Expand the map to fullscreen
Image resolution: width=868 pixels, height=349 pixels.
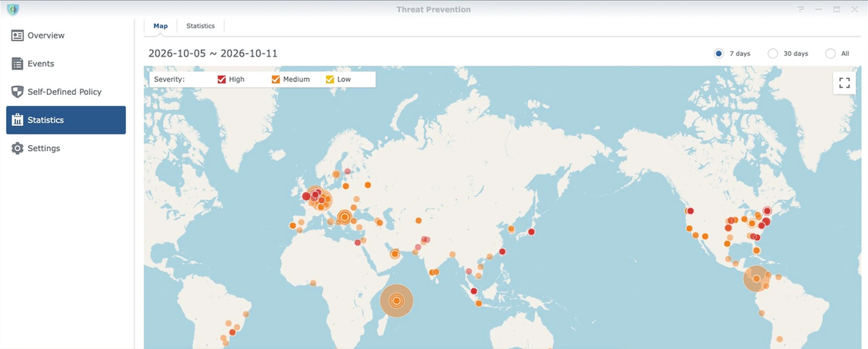[x=844, y=83]
